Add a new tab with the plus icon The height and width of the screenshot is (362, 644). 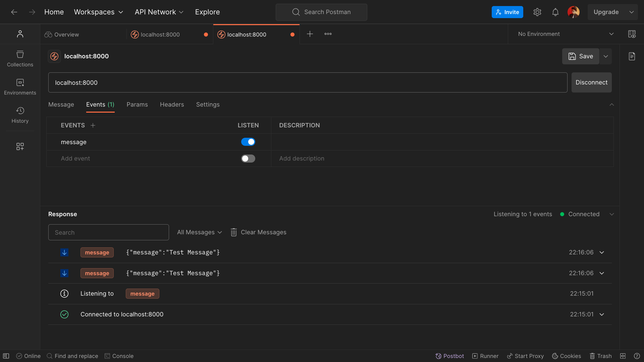(310, 34)
